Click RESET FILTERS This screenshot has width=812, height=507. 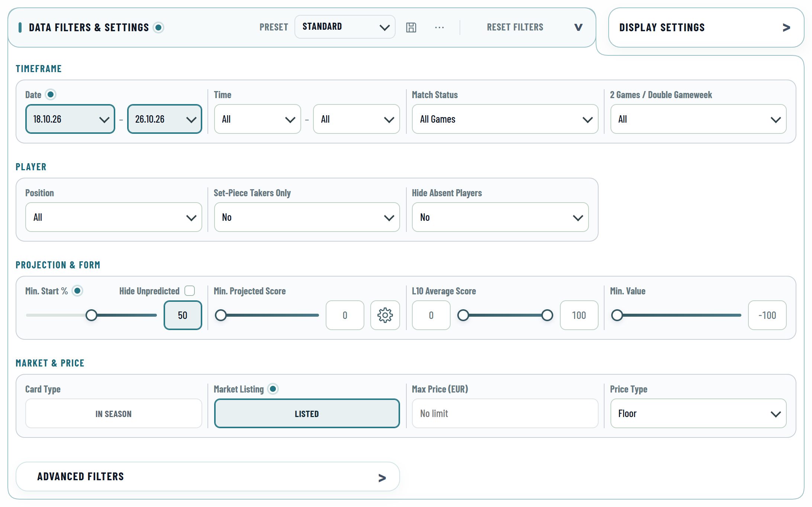pyautogui.click(x=515, y=28)
